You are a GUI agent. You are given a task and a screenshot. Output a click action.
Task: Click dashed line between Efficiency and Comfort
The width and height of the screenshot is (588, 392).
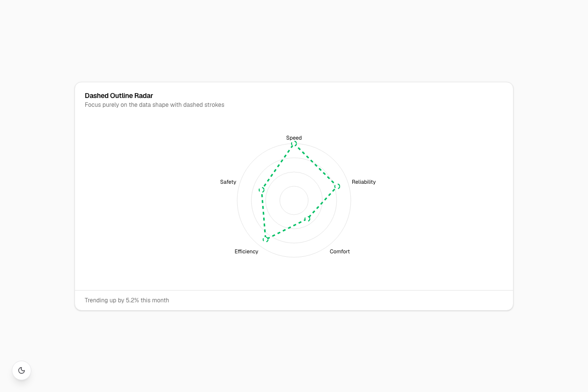tap(287, 229)
